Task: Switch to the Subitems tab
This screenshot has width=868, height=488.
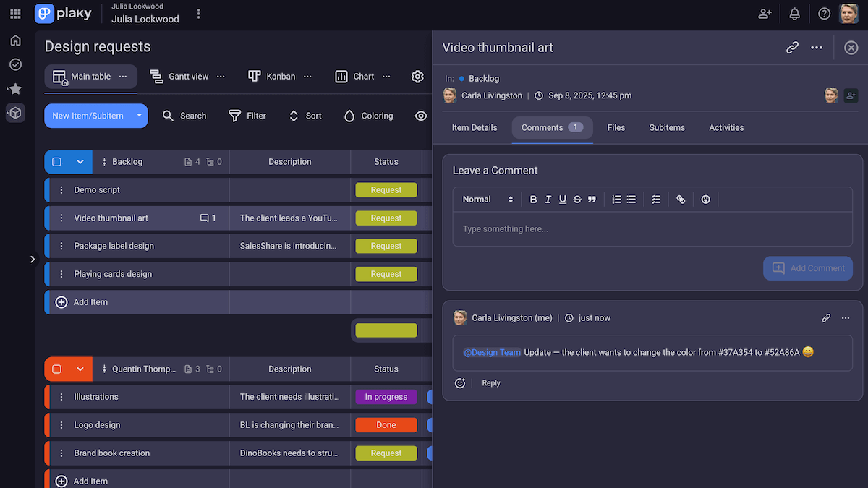Action: point(666,127)
